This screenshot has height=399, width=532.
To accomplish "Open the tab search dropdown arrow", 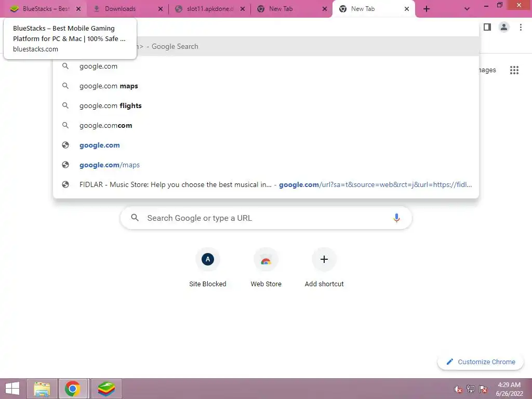I will coord(467,9).
